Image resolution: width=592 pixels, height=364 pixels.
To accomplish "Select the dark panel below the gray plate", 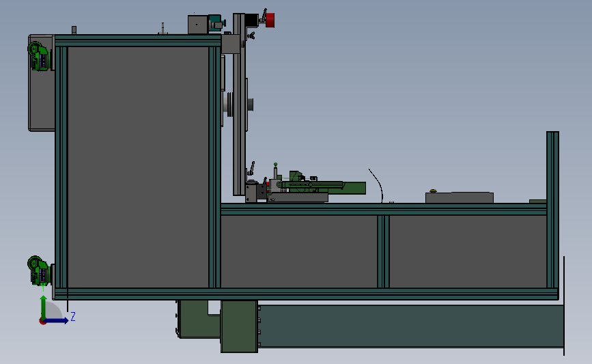I will [x=468, y=251].
